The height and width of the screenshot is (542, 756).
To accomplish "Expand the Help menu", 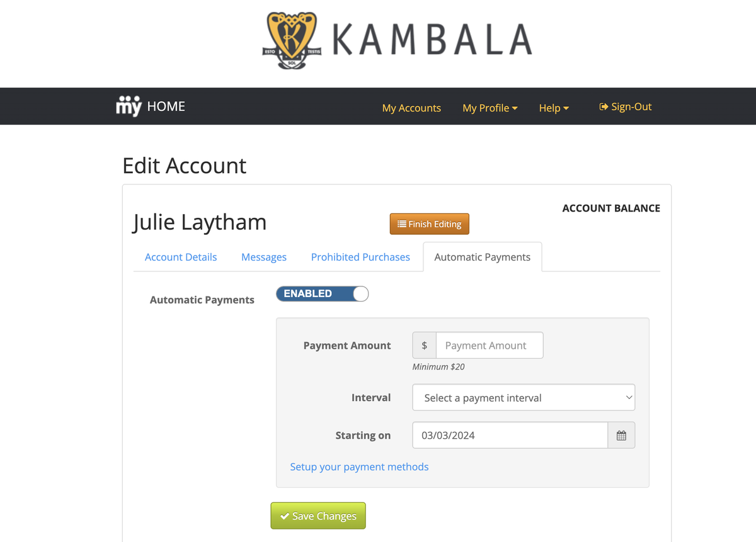I will click(554, 108).
